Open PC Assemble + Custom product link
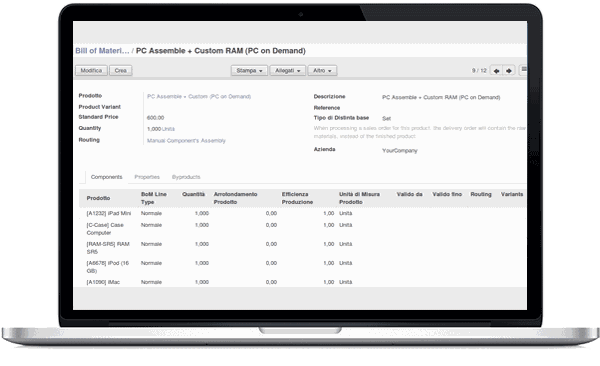 (x=199, y=96)
